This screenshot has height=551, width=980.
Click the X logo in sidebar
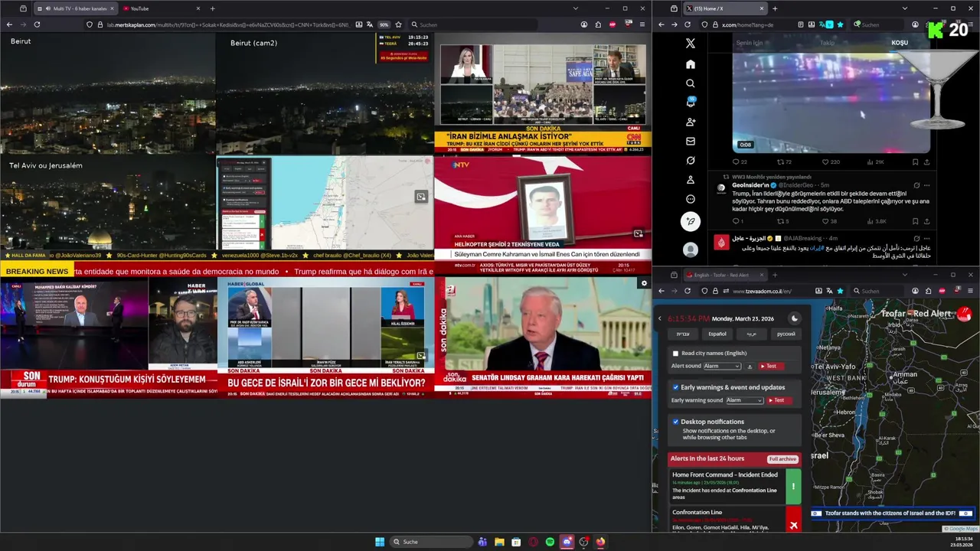pyautogui.click(x=691, y=44)
